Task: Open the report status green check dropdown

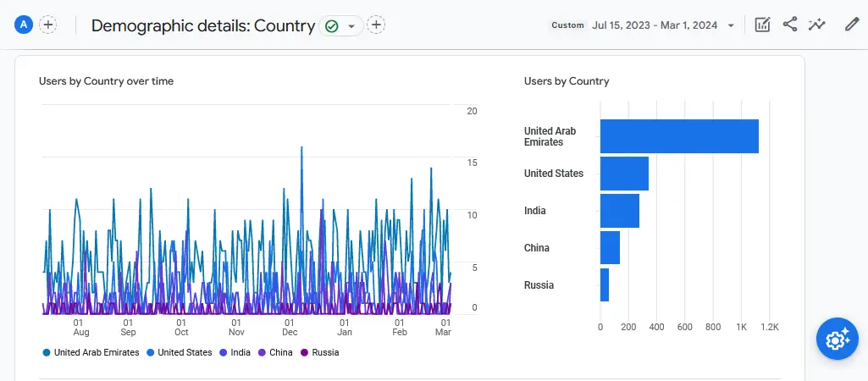Action: [341, 25]
